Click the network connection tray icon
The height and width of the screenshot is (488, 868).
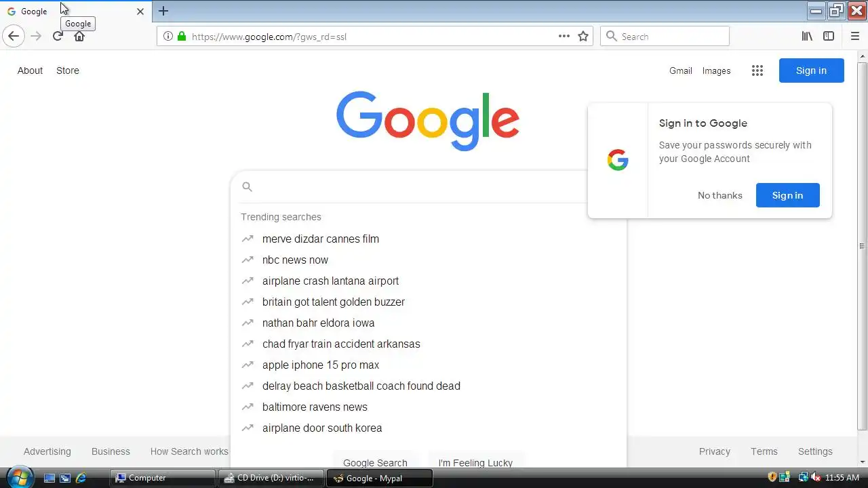point(803,478)
